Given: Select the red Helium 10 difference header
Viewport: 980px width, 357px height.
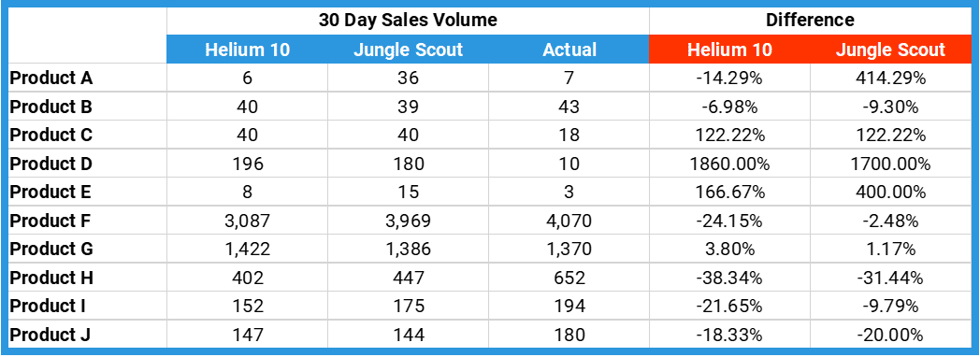Looking at the screenshot, I should pyautogui.click(x=729, y=50).
